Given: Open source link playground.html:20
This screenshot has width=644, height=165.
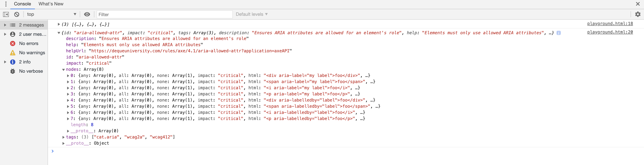Looking at the screenshot, I should point(610,32).
